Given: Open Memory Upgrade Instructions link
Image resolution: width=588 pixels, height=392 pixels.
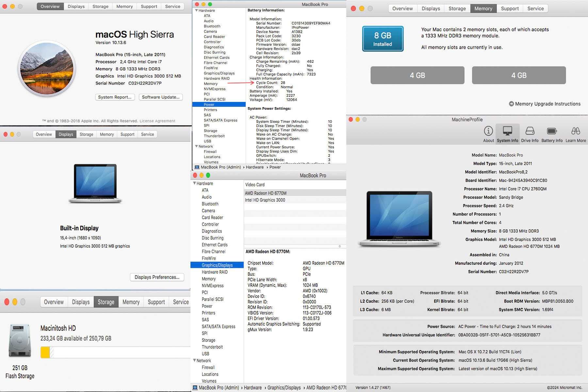Looking at the screenshot, I should point(548,104).
